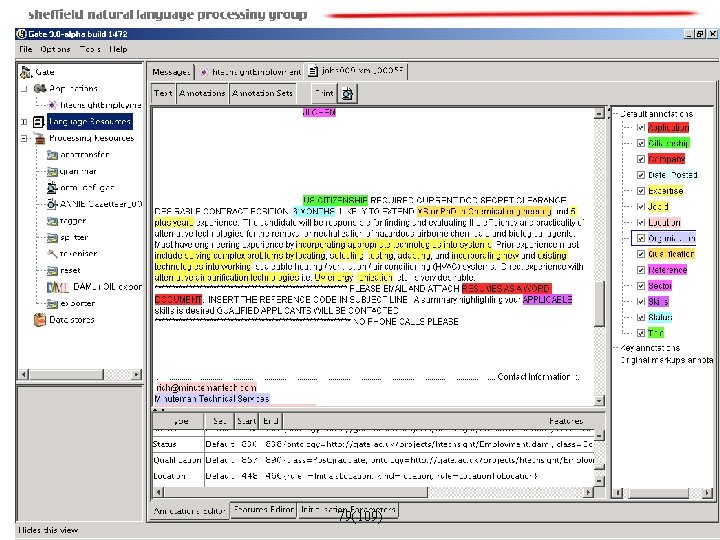
Task: Click the Applications gears icon
Action: (x=40, y=88)
